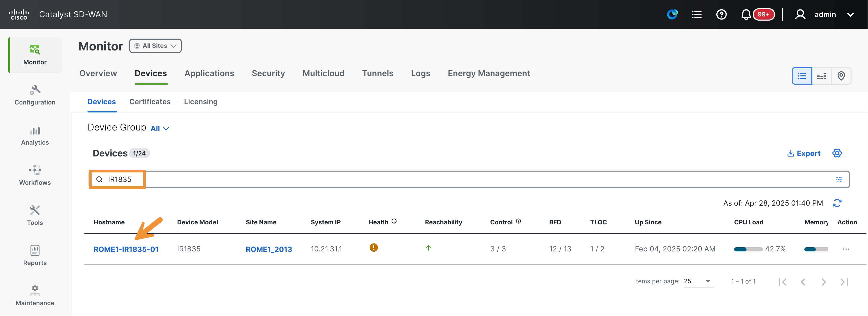Switch to chart table view
Viewport: 868px width, 316px height.
pyautogui.click(x=821, y=76)
